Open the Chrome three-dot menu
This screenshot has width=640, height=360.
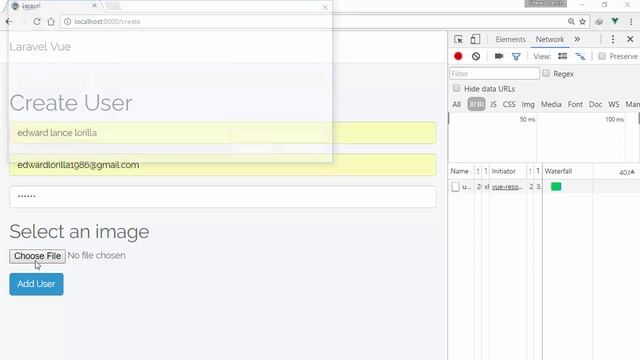[631, 22]
